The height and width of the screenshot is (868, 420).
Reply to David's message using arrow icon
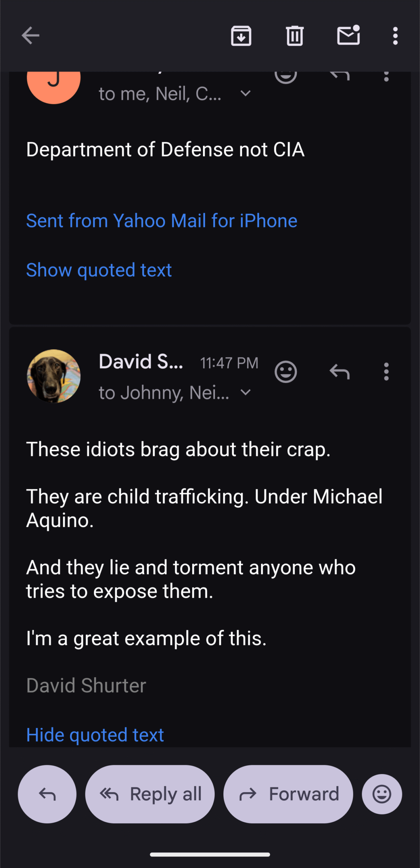pyautogui.click(x=339, y=372)
